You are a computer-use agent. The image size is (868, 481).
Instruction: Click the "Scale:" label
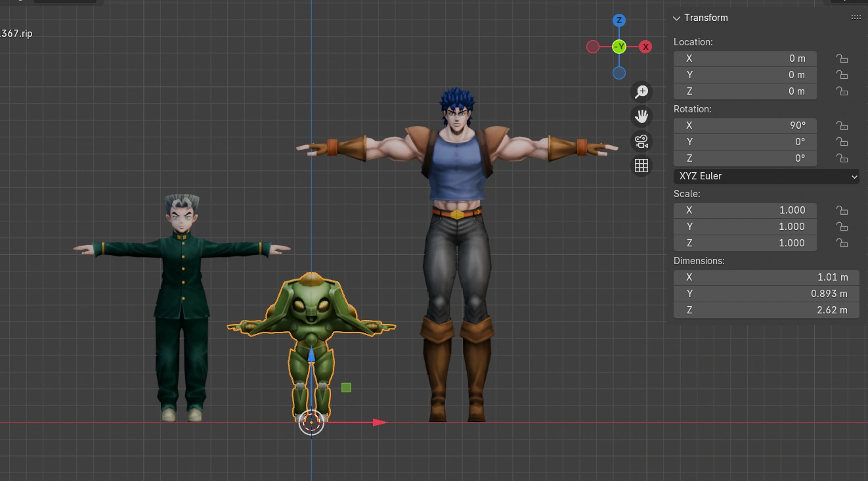687,194
